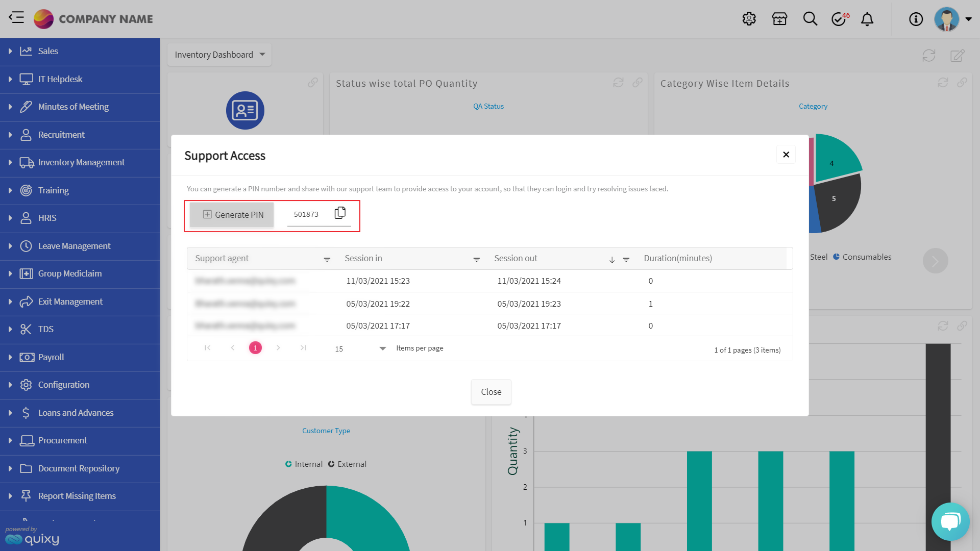Expand the Payroll menu arrow
980x551 pixels.
[x=10, y=357]
